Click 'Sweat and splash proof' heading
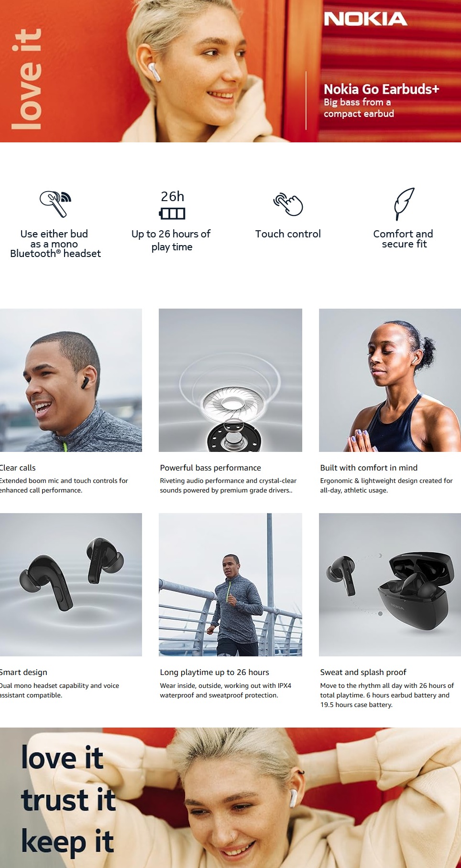 click(363, 672)
